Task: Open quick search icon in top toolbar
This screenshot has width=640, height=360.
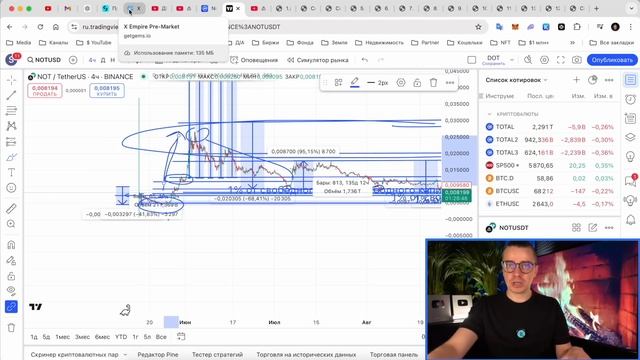Action: 528,60
